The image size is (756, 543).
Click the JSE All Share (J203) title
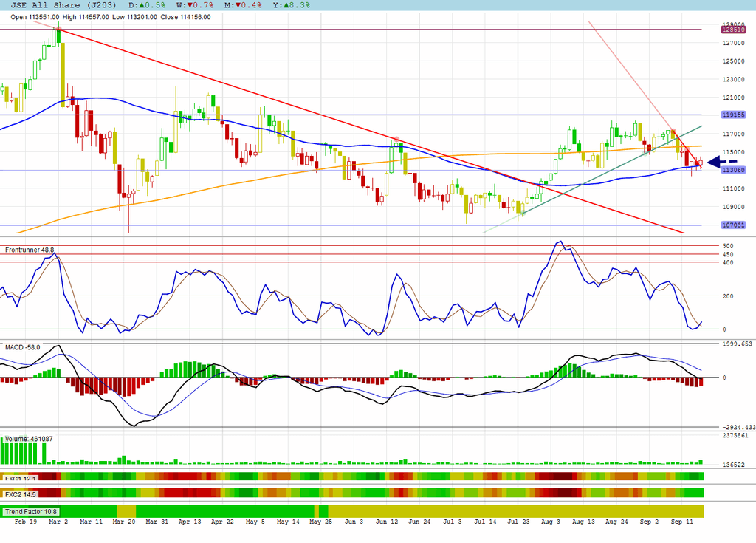(x=63, y=5)
